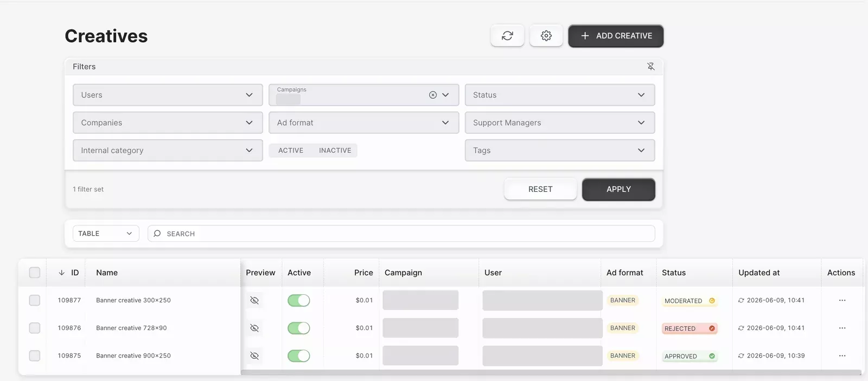Change the TABLE view mode dropdown
This screenshot has width=868, height=381.
pyautogui.click(x=106, y=234)
